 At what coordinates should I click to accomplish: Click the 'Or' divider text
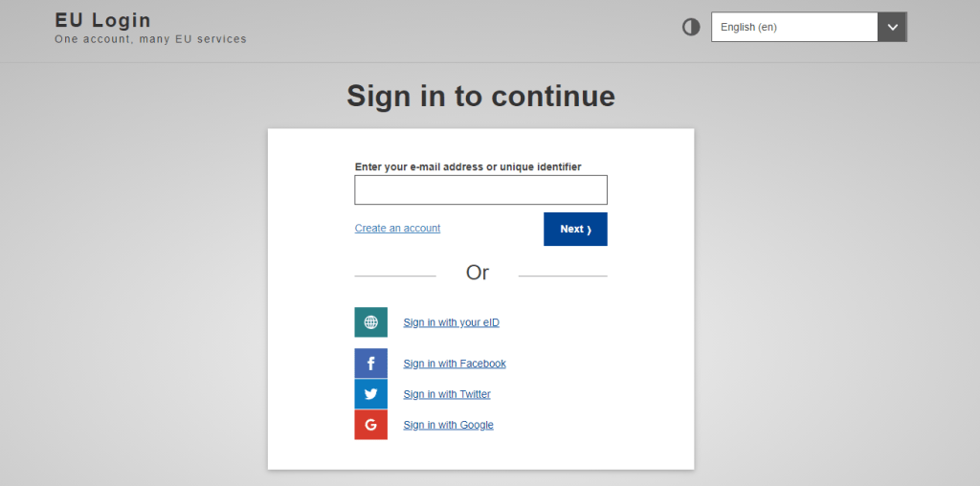coord(478,273)
